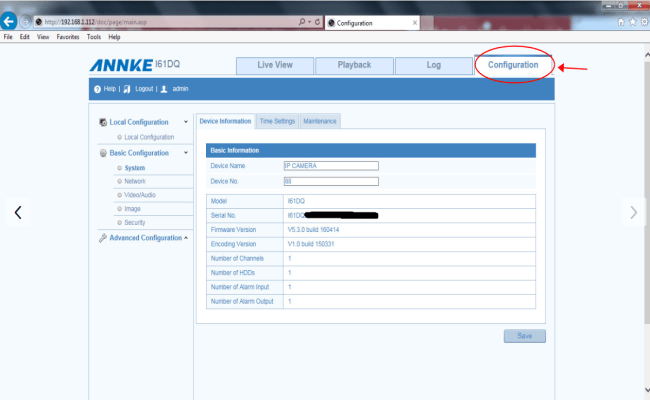
Task: Go to previous slide with left chevron
Action: click(17, 211)
